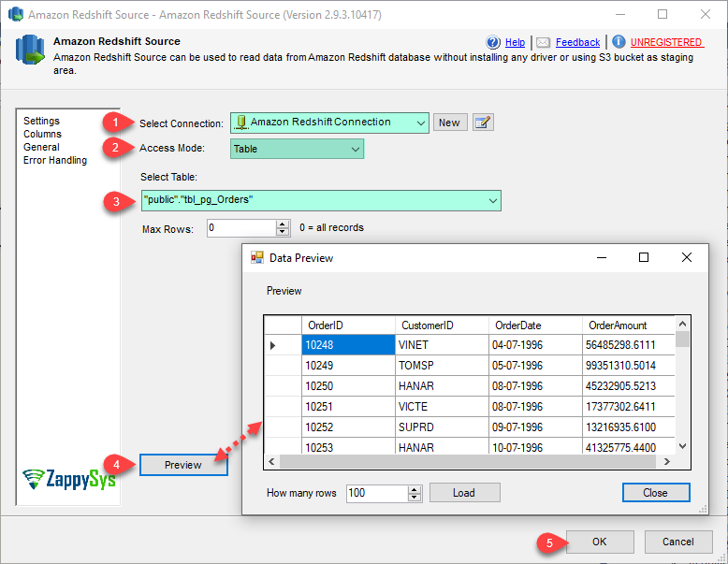Open the Select Connection dropdown
Viewport: 728px width, 564px height.
click(329, 123)
